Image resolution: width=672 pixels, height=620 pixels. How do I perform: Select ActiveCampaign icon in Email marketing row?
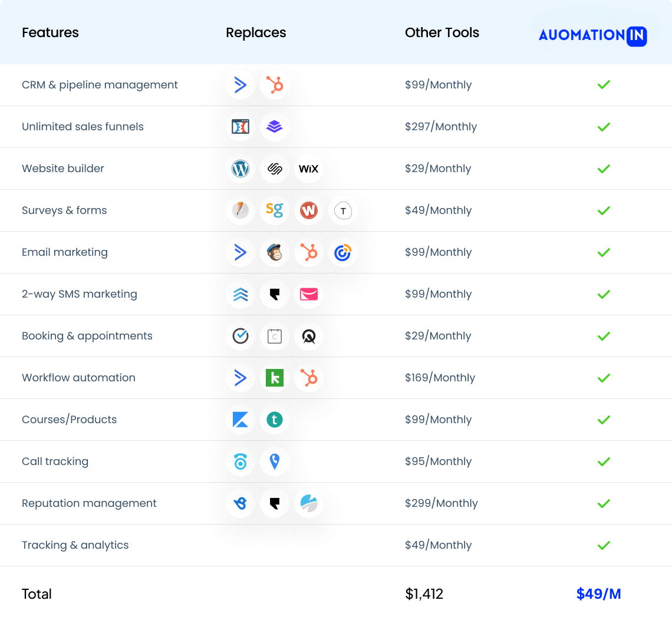pyautogui.click(x=241, y=253)
